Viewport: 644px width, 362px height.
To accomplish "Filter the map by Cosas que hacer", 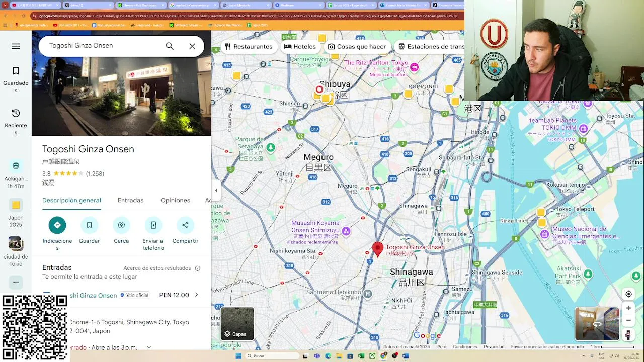I will coord(357,46).
